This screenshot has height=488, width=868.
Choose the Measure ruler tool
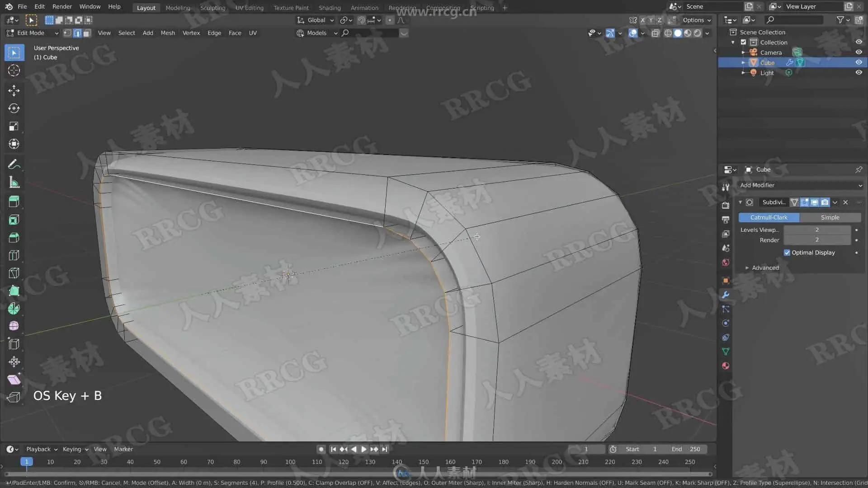pyautogui.click(x=14, y=183)
